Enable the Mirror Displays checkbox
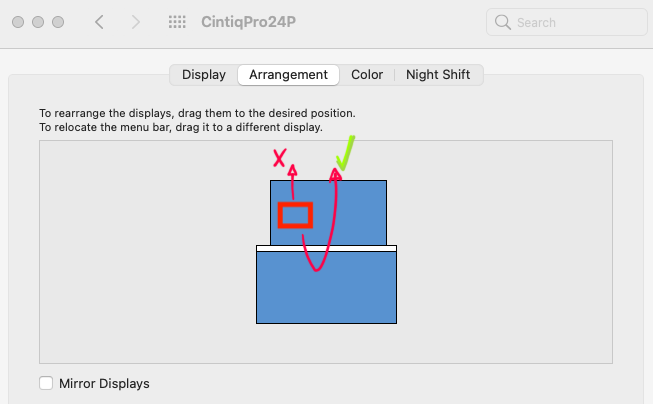Viewport: 653px width, 404px height. click(x=45, y=383)
